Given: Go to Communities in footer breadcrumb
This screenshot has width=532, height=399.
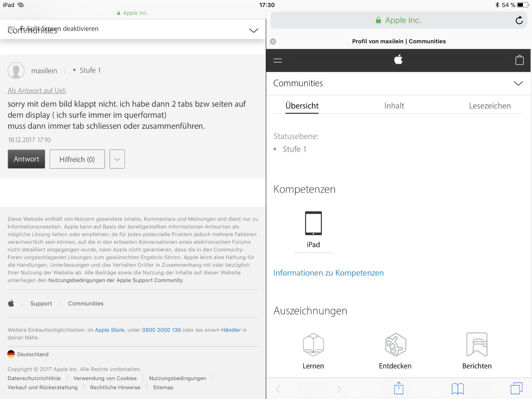Looking at the screenshot, I should pos(86,303).
